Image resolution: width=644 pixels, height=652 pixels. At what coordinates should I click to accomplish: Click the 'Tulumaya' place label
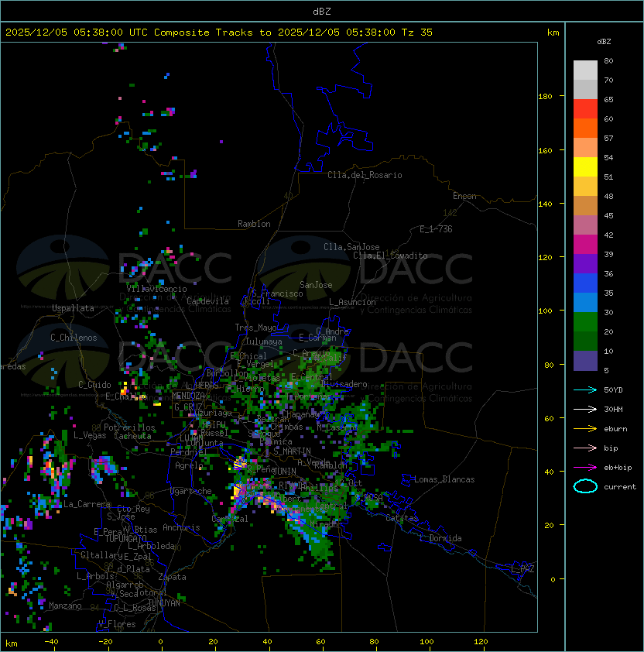tap(264, 341)
